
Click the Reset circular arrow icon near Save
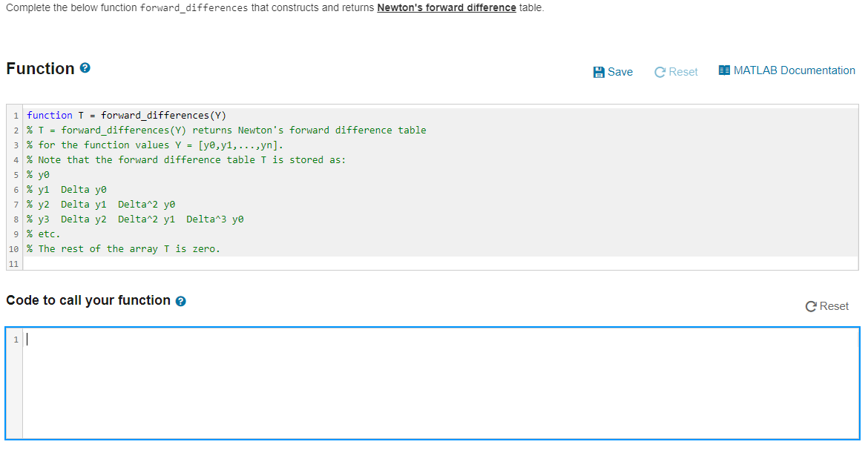[x=659, y=71]
